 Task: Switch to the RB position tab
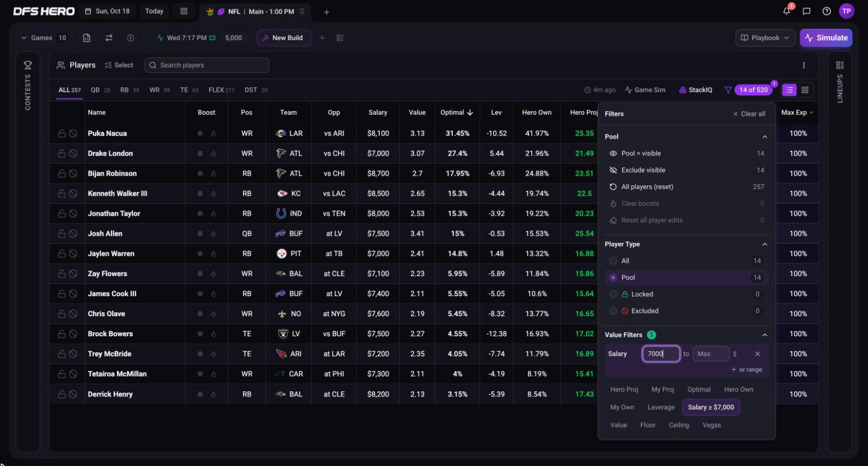tap(129, 90)
